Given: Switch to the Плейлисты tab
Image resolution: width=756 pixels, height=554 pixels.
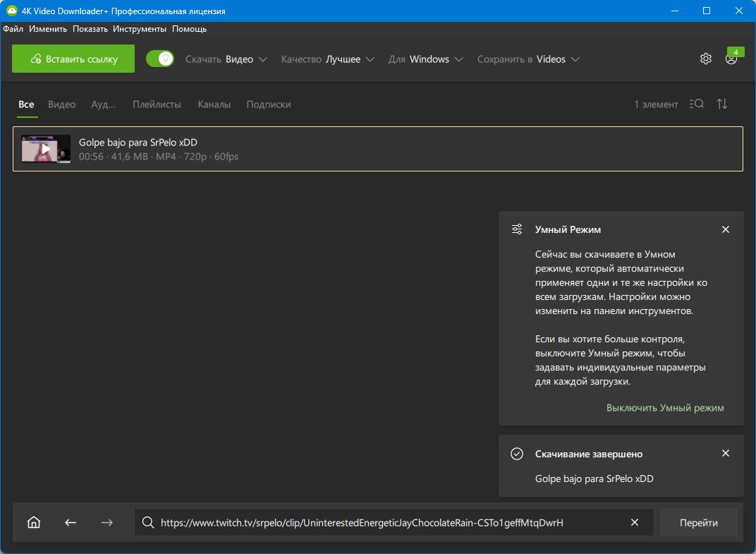Looking at the screenshot, I should pos(157,104).
